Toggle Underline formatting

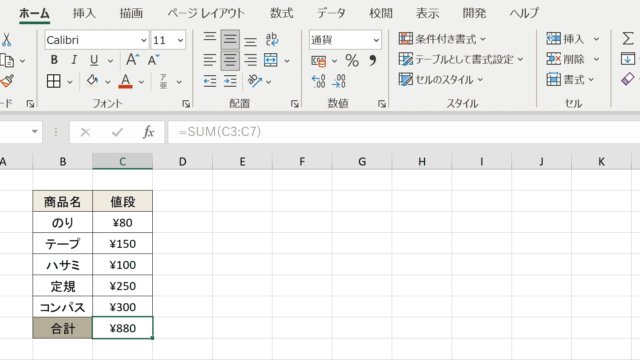pyautogui.click(x=94, y=60)
